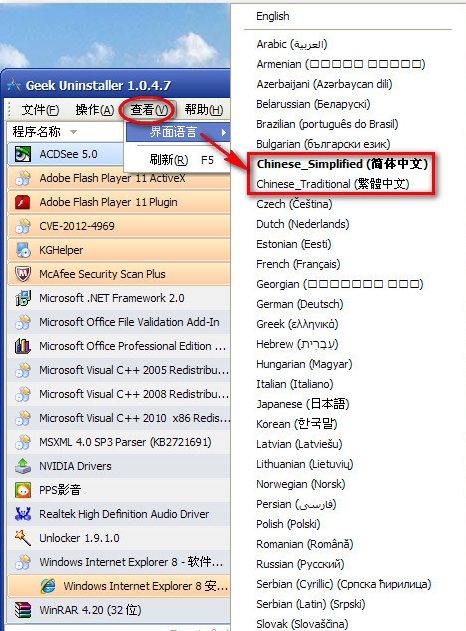This screenshot has height=631, width=466.
Task: Select Chinese_Simplified interface language
Action: click(x=342, y=164)
